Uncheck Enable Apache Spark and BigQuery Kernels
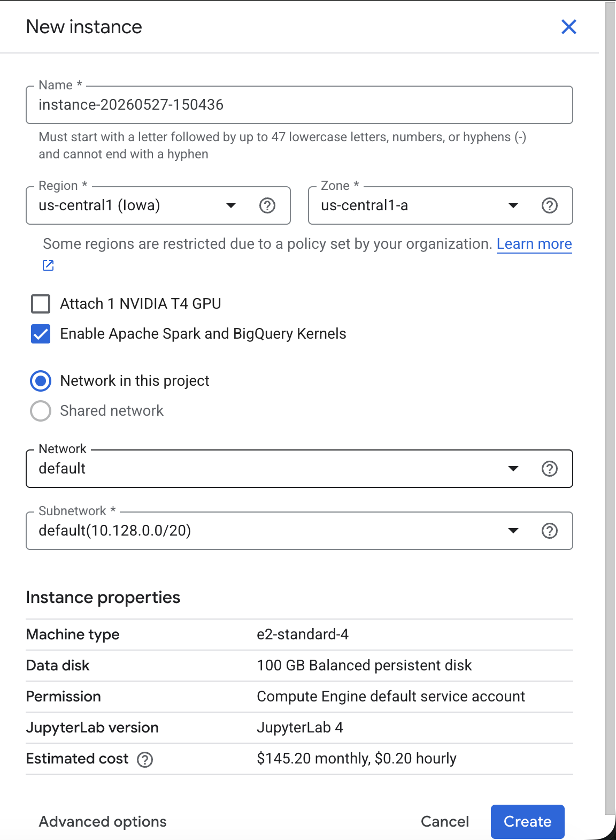This screenshot has width=616, height=840. [x=41, y=334]
